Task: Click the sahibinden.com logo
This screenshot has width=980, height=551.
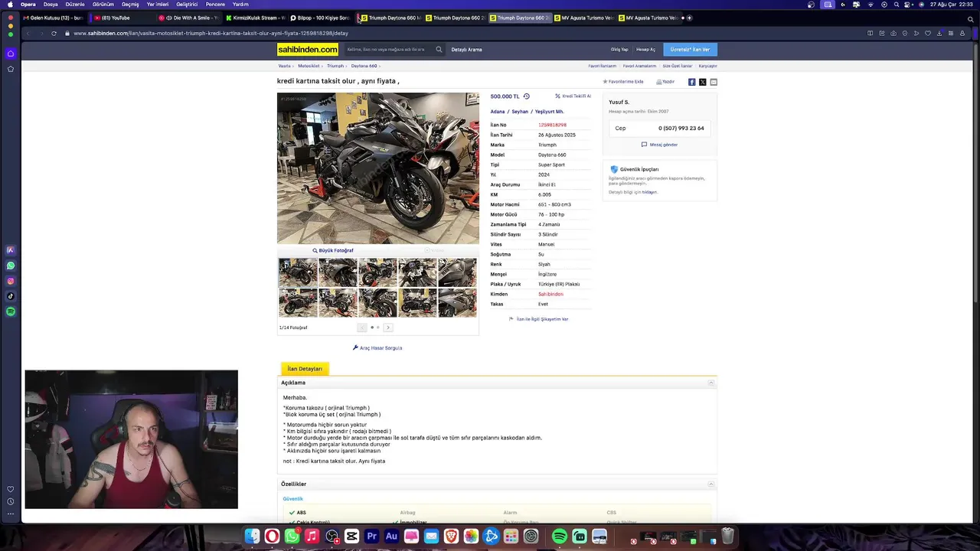Action: point(308,49)
